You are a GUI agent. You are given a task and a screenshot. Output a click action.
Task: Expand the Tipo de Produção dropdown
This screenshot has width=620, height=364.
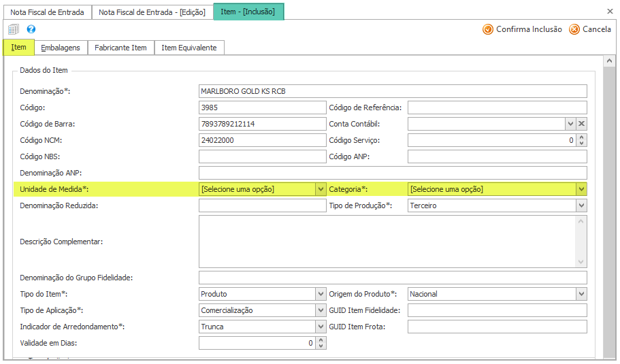[x=581, y=205]
